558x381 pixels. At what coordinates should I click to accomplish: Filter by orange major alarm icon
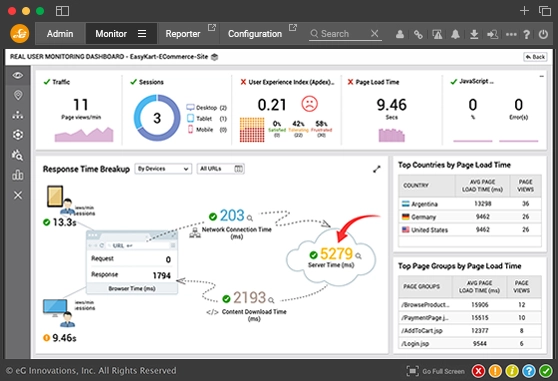pos(495,371)
